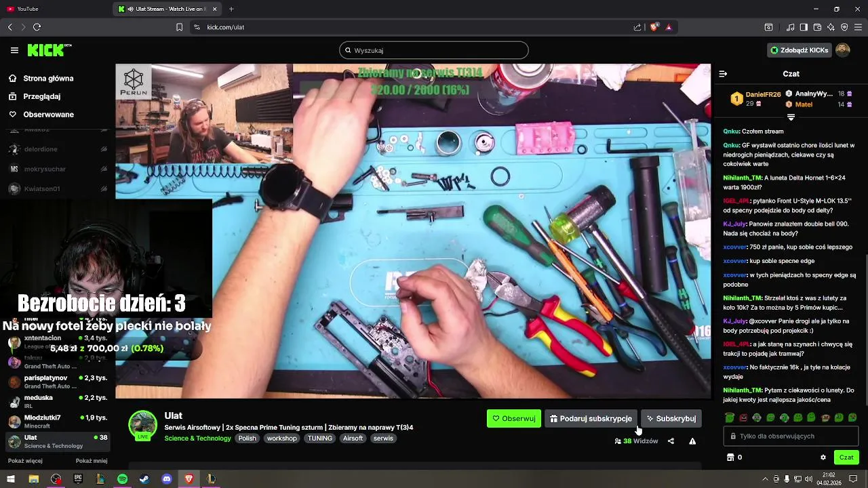Image resolution: width=868 pixels, height=488 pixels.
Task: Open the Brave VPN shield icon
Action: [x=844, y=27]
